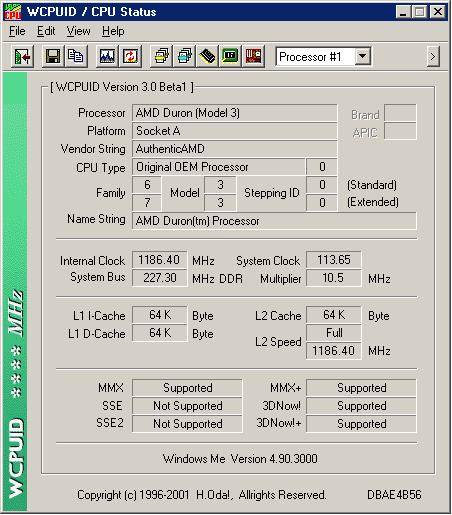Click the 3DNow! 'Supported' field
The width and height of the screenshot is (452, 515).
(361, 406)
